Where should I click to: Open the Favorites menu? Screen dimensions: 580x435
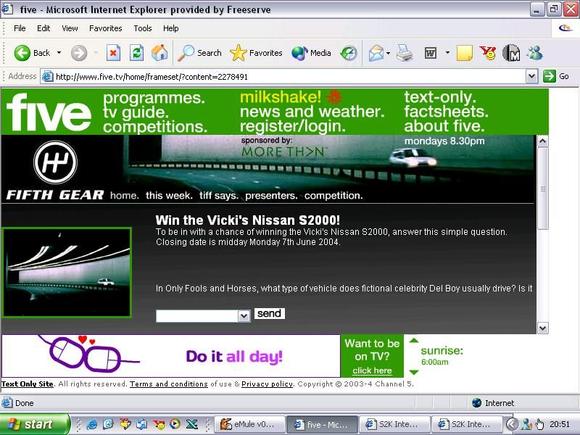(x=105, y=28)
